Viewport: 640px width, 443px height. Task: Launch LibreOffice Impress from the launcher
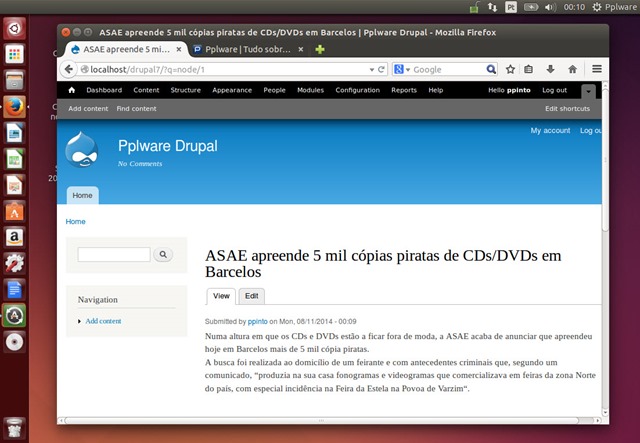(x=15, y=185)
